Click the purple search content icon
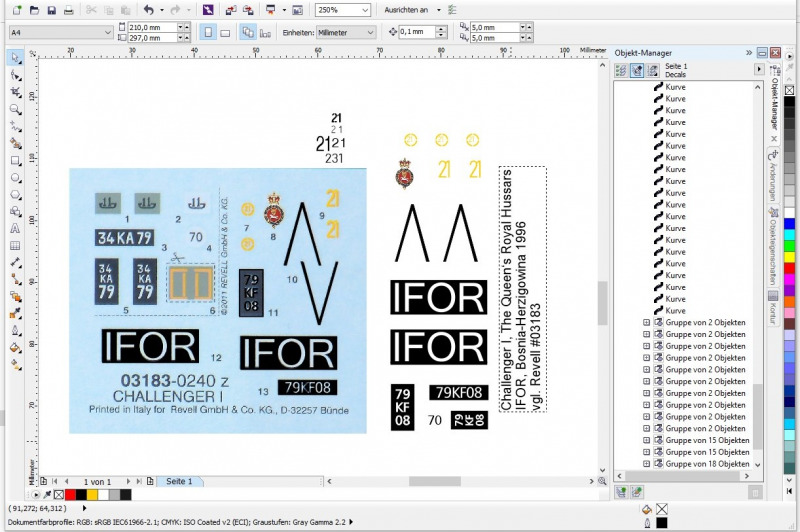The height and width of the screenshot is (532, 800). (208, 10)
